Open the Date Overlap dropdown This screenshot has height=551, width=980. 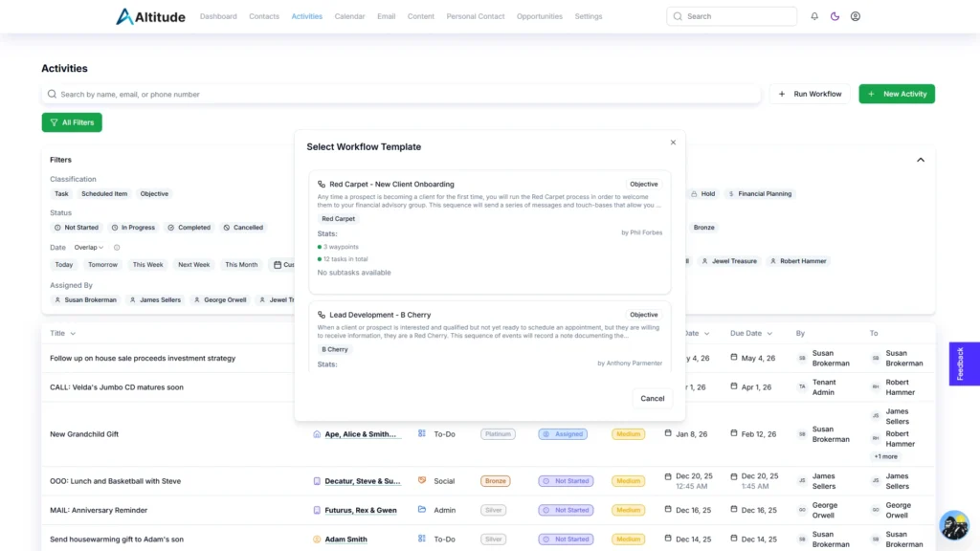tap(89, 248)
